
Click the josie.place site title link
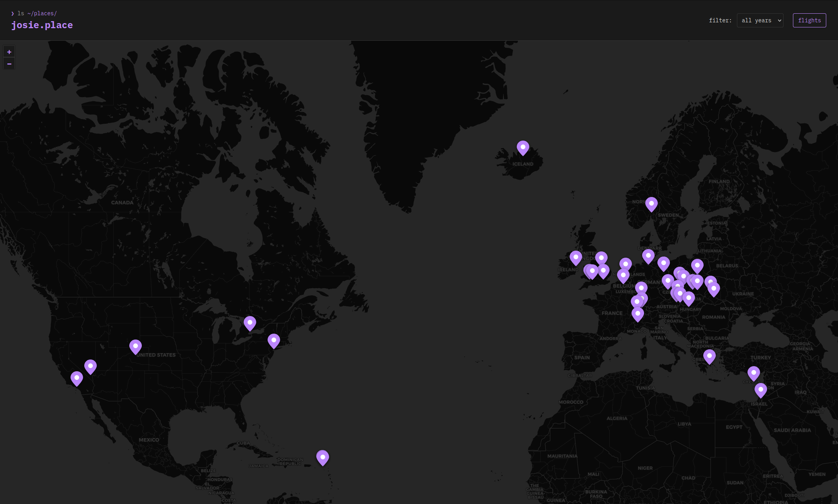click(42, 25)
